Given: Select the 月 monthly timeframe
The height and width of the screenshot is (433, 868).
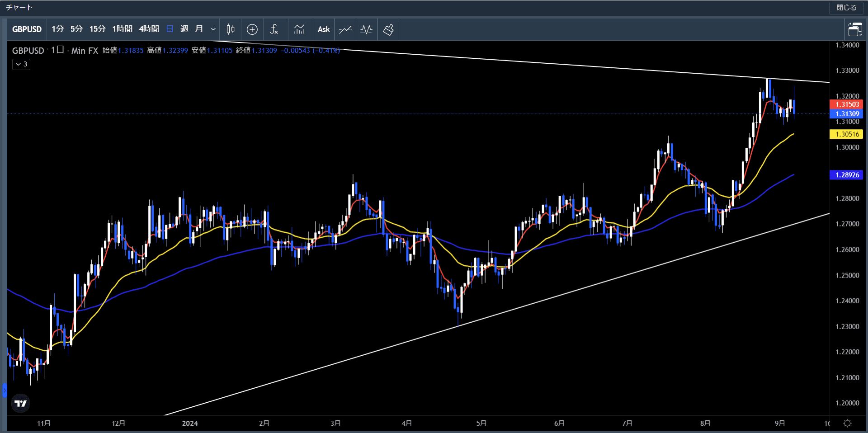Looking at the screenshot, I should coord(199,29).
